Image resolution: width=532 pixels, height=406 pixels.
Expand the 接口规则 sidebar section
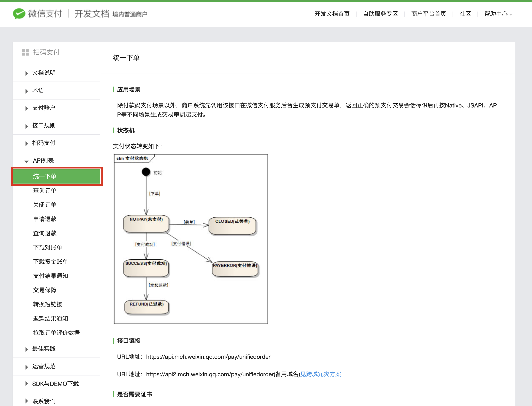coord(44,125)
